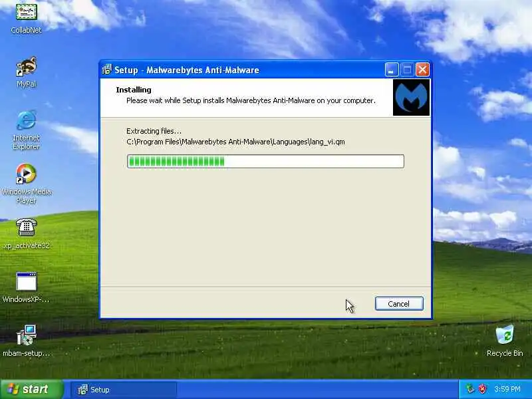Click the 'Extracting files...' status text

154,131
